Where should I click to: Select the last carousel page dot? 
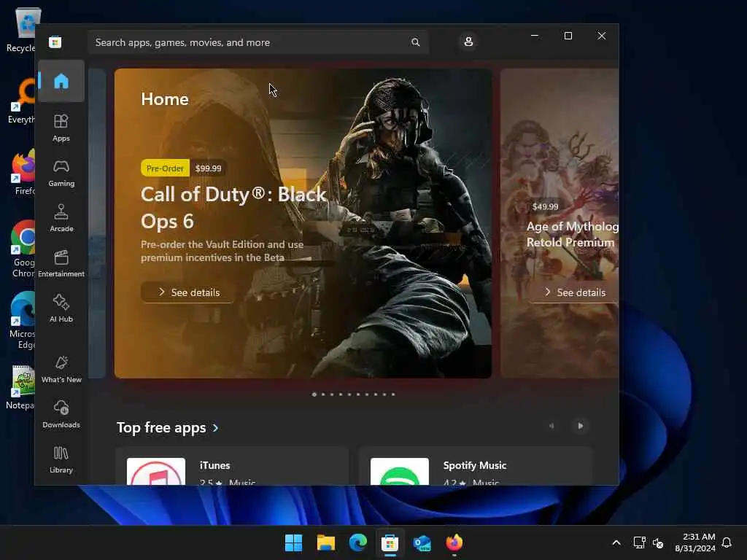coord(393,394)
